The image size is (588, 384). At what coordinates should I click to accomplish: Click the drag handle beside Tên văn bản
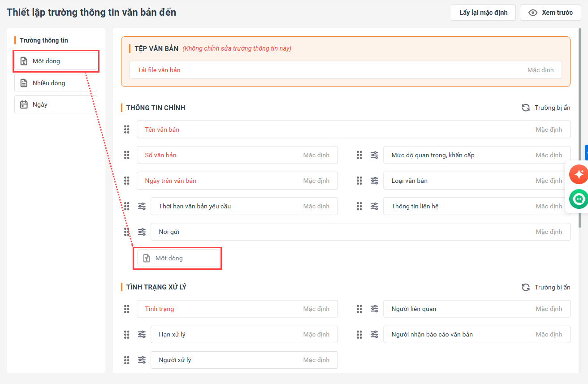pyautogui.click(x=127, y=129)
